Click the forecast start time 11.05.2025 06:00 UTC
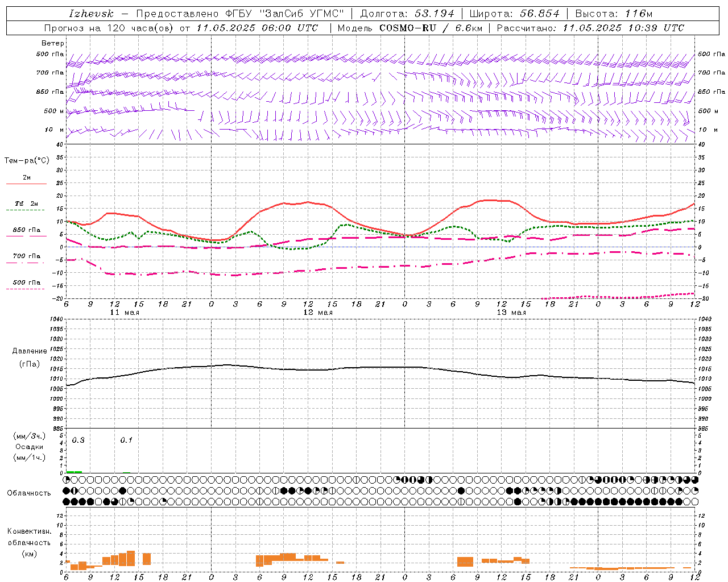The image size is (728, 582). coord(257,28)
